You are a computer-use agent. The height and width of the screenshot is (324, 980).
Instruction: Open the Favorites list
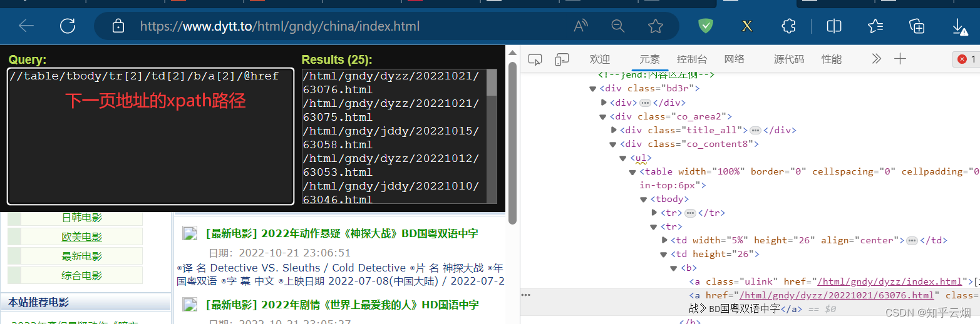click(x=875, y=26)
